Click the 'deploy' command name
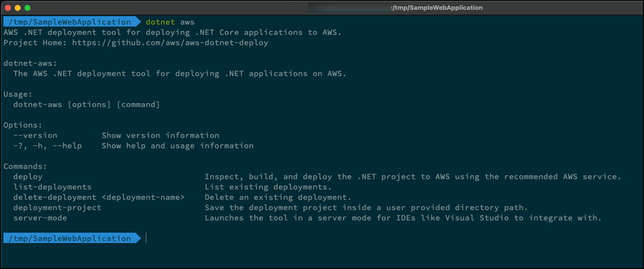644x269 pixels. coord(28,176)
